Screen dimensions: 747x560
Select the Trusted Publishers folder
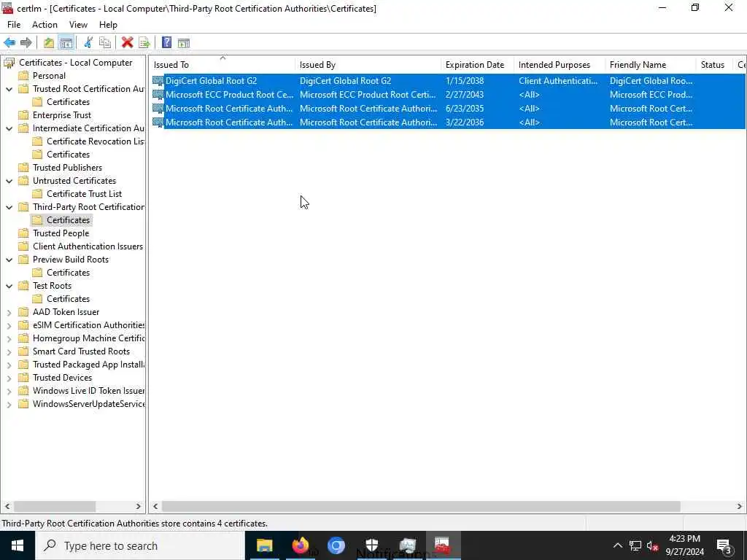[67, 168]
